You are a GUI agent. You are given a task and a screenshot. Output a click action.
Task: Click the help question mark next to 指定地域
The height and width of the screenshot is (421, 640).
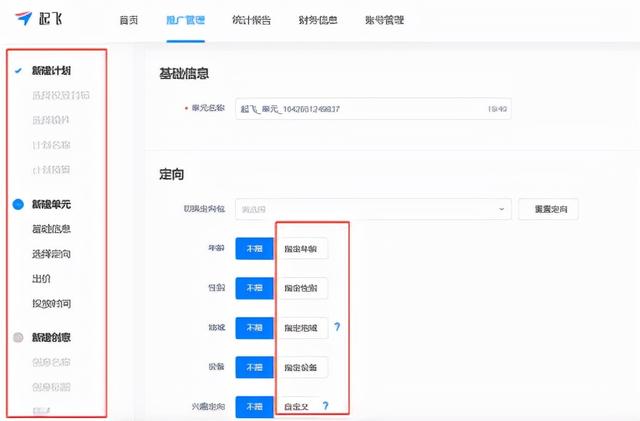point(337,327)
